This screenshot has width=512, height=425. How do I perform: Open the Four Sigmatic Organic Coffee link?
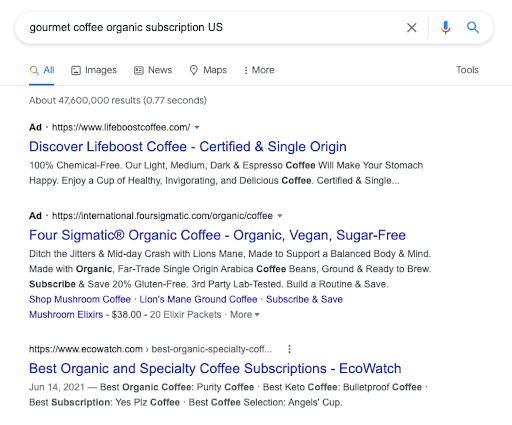[217, 235]
